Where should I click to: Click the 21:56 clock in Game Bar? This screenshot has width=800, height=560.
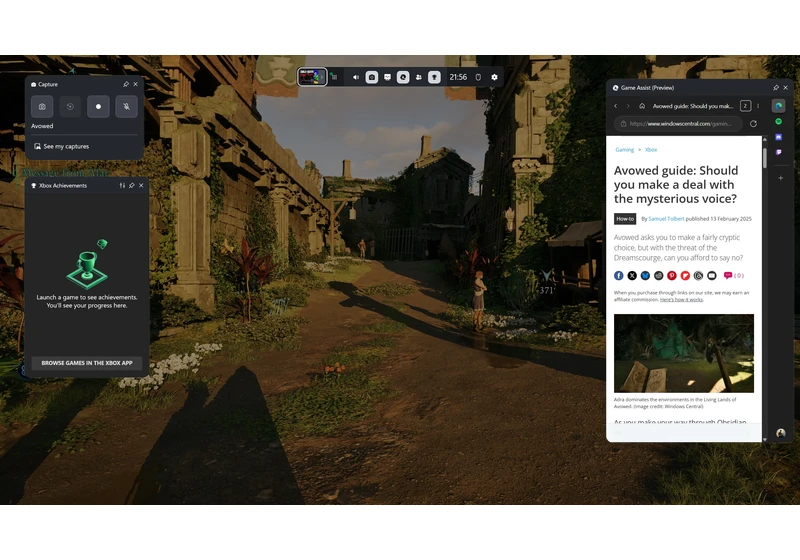coord(458,77)
